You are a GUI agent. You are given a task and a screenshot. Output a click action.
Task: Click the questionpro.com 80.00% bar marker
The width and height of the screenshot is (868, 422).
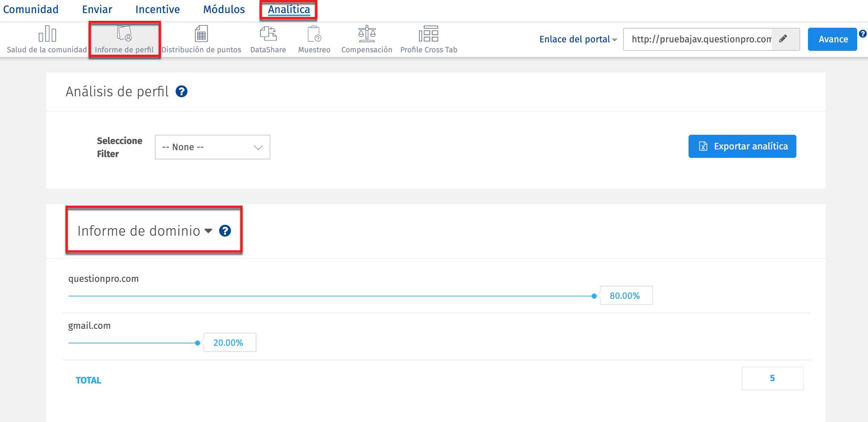[x=594, y=296]
